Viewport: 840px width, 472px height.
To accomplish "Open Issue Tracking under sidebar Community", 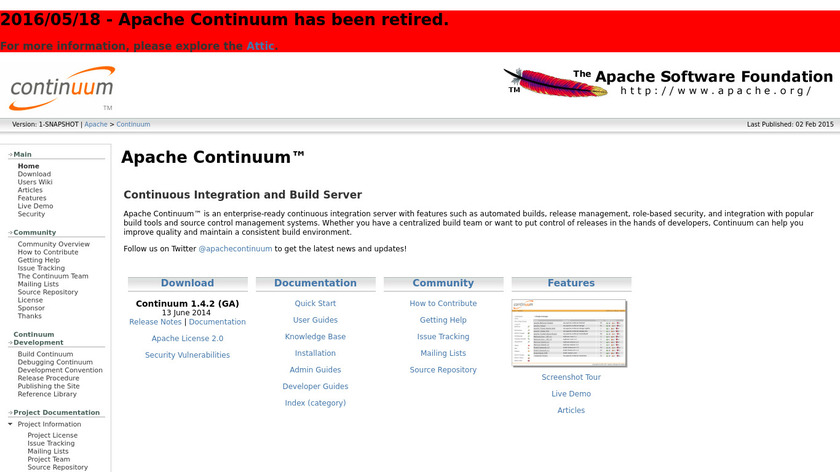I will click(x=41, y=268).
